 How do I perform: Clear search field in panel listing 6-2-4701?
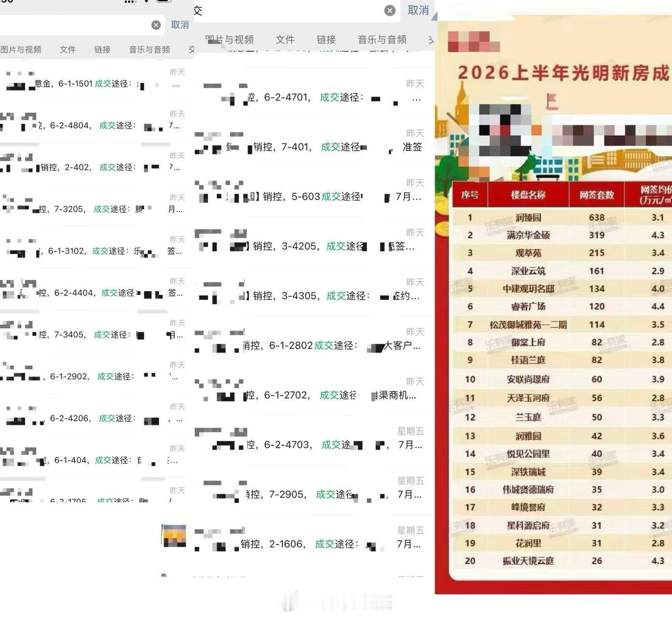[390, 11]
